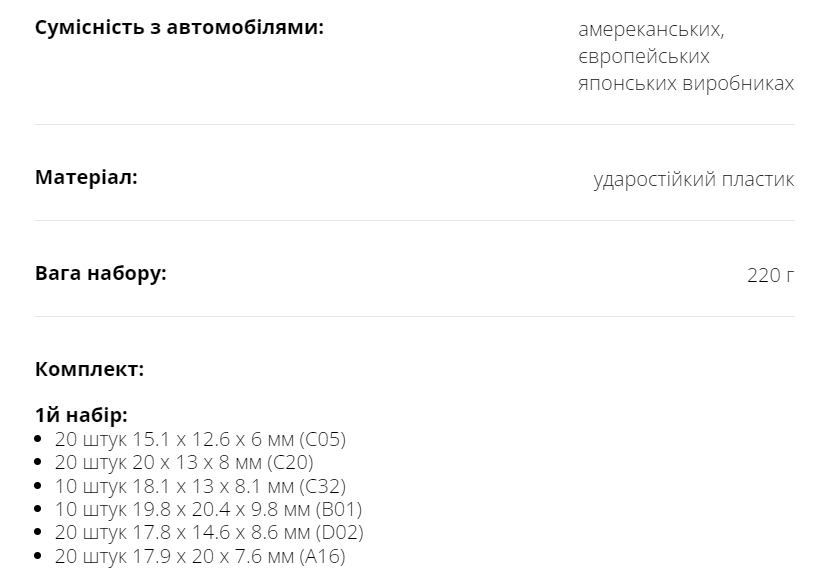Click the list item ending with (D02)

pyautogui.click(x=209, y=533)
